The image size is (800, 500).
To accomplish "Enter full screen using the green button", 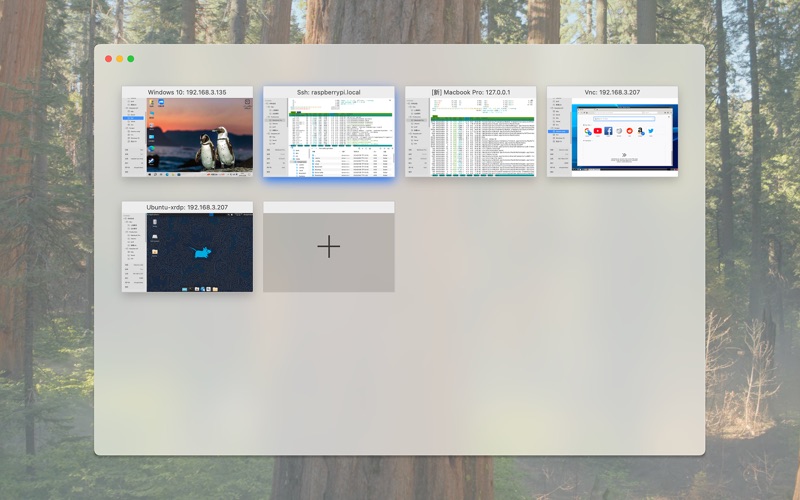I will click(131, 59).
